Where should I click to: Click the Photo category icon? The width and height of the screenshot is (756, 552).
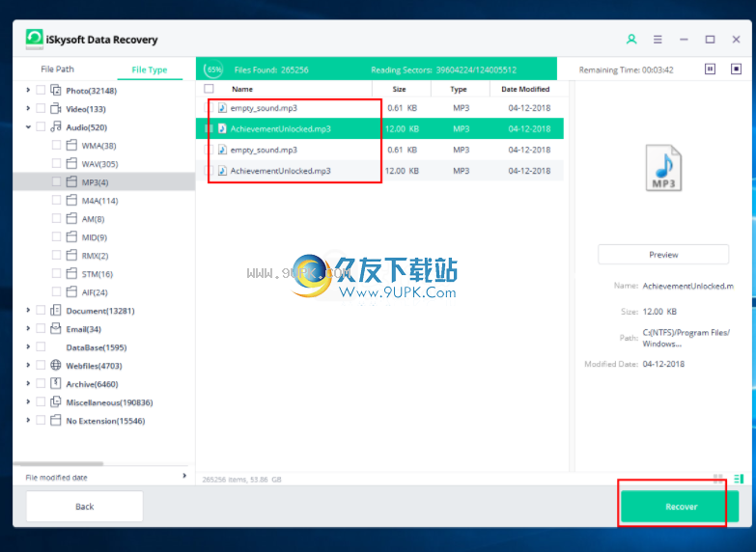pyautogui.click(x=56, y=90)
